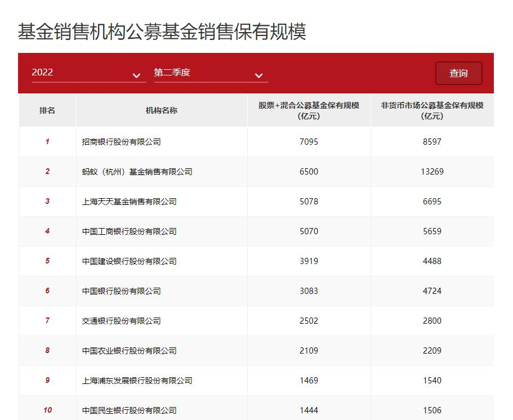Click value 8597 for 招商银行
The height and width of the screenshot is (420, 513).
click(432, 142)
